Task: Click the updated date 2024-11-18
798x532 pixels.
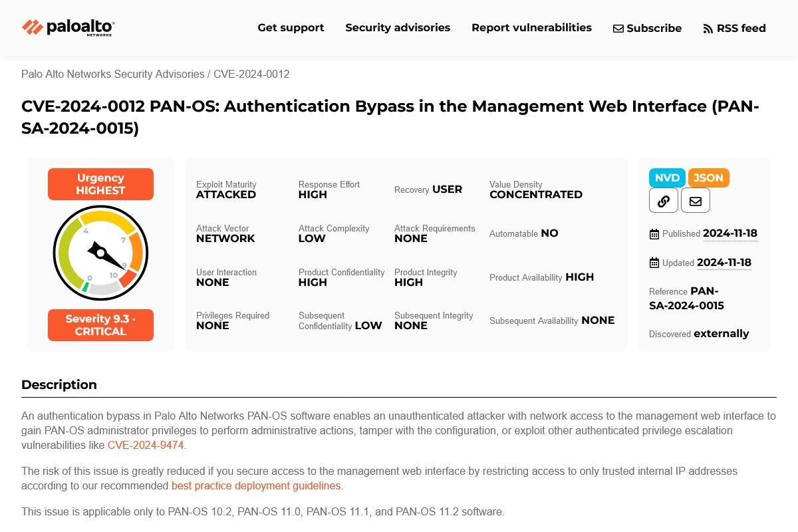Action: 724,263
